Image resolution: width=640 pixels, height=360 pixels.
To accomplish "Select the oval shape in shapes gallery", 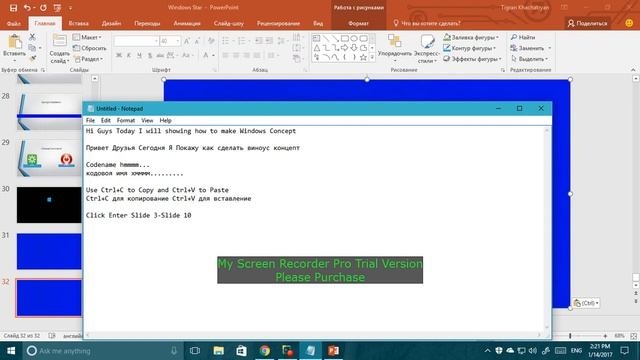I will [x=354, y=38].
